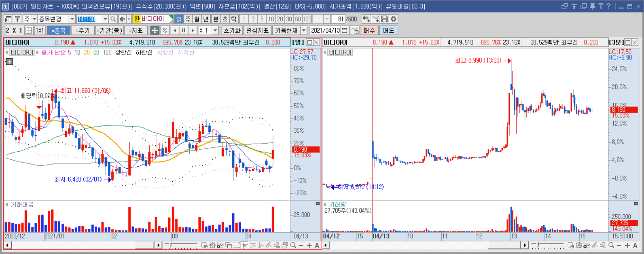Viewport: 644px width, 254px height.
Task: Select the crosshair move tool icon
Action: point(155,30)
